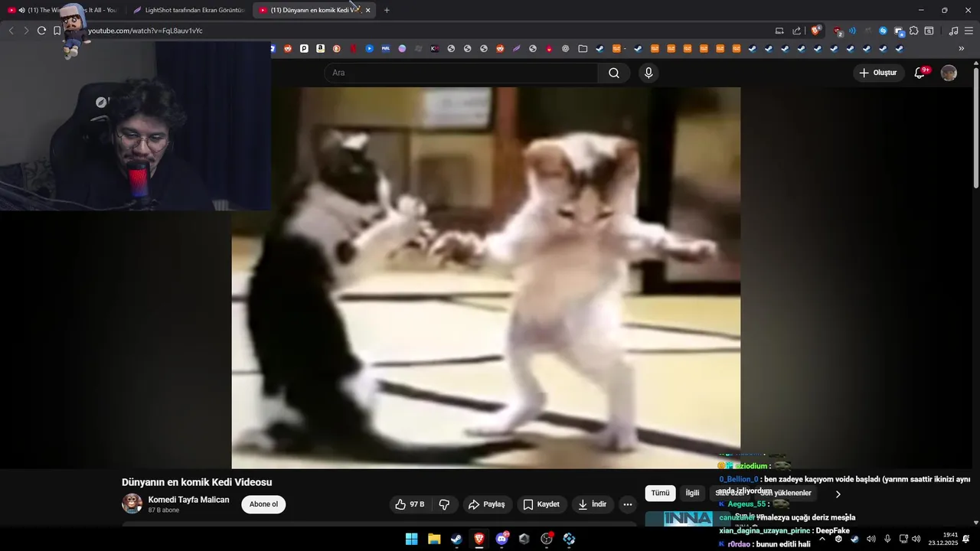Click the browser forward arrow

click(26, 31)
